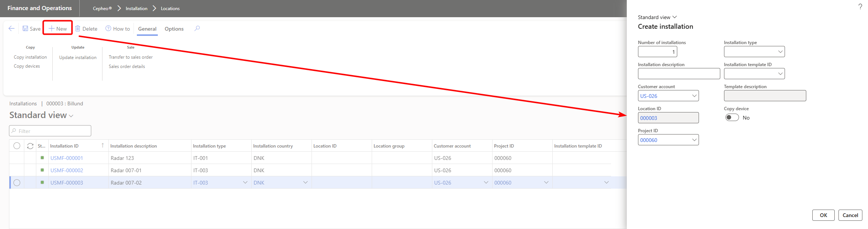Toggle the Copy device switch
868x229 pixels.
732,117
